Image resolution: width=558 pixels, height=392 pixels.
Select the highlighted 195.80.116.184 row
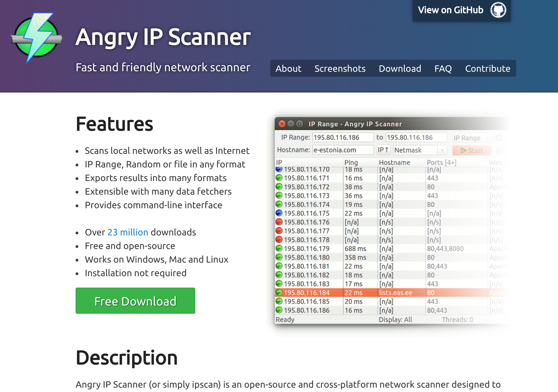354,293
